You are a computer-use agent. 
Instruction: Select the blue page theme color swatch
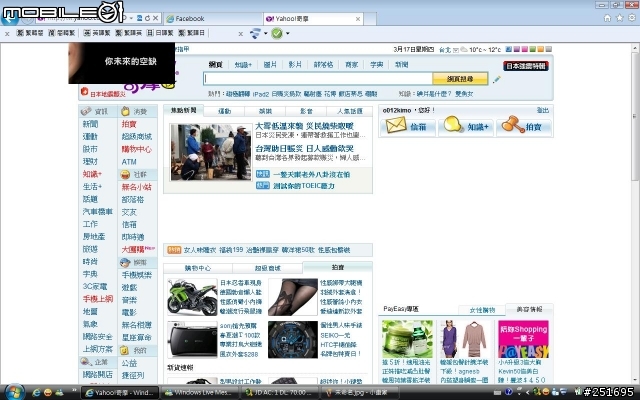click(x=509, y=49)
